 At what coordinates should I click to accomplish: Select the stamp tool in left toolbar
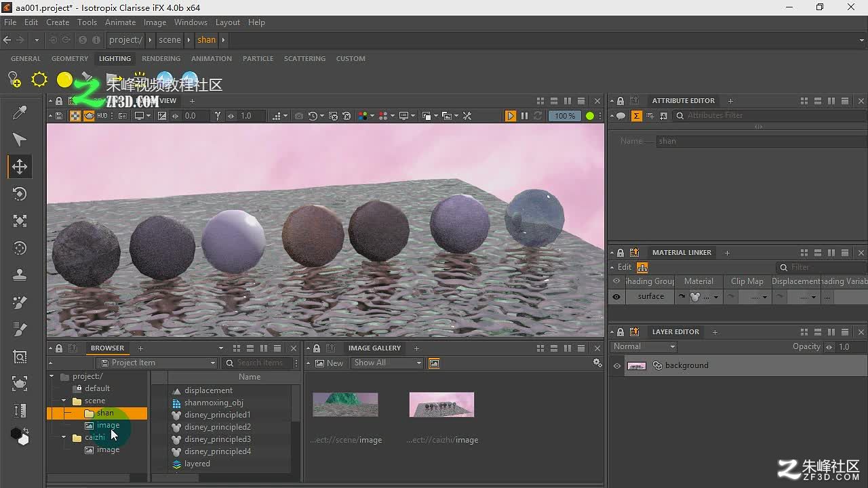click(x=20, y=275)
